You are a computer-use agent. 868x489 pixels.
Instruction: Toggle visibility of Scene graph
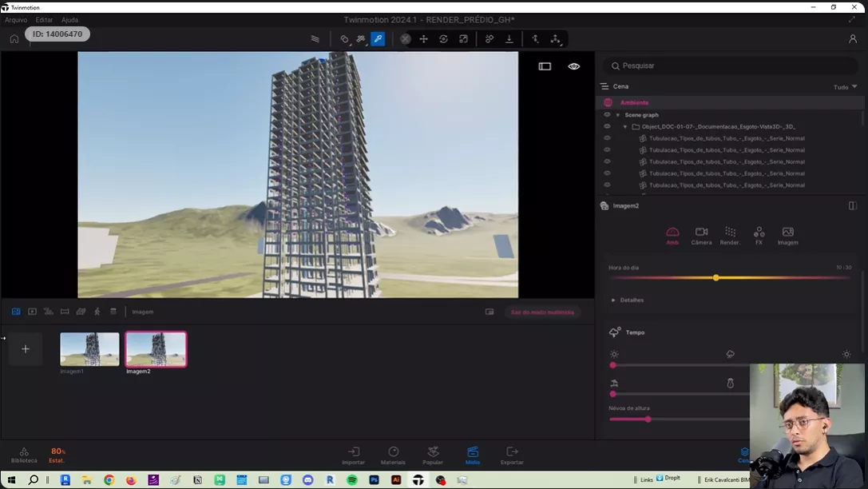[607, 115]
